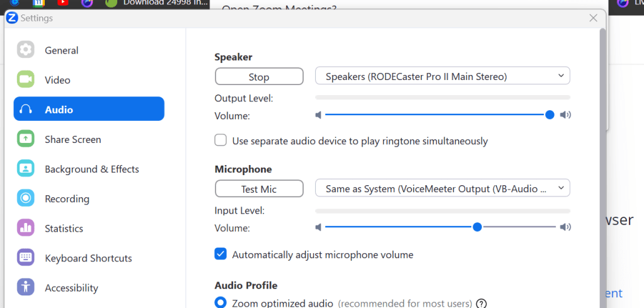Image resolution: width=644 pixels, height=308 pixels.
Task: Click the Background & Effects person icon
Action: (x=25, y=169)
